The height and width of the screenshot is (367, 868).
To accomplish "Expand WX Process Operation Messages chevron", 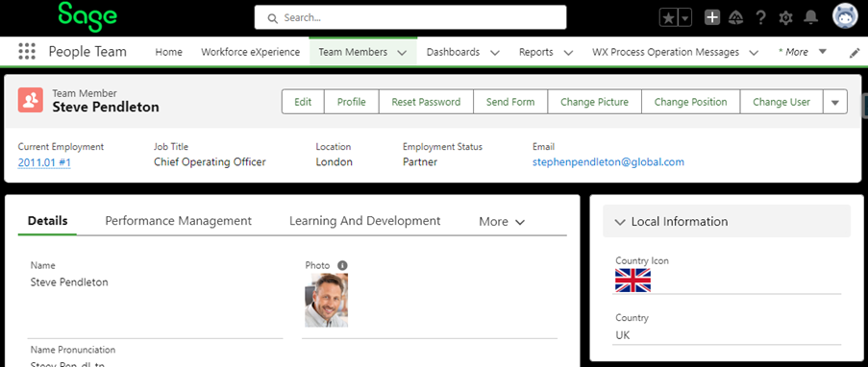I will pyautogui.click(x=754, y=53).
